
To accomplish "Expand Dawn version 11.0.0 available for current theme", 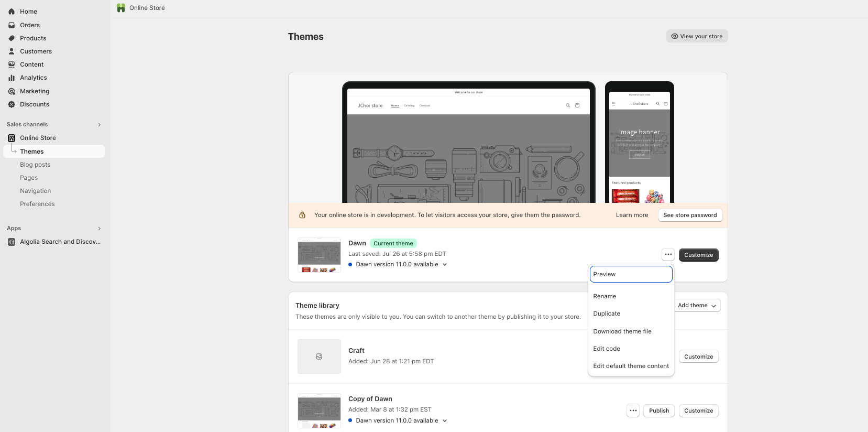I will [x=445, y=265].
